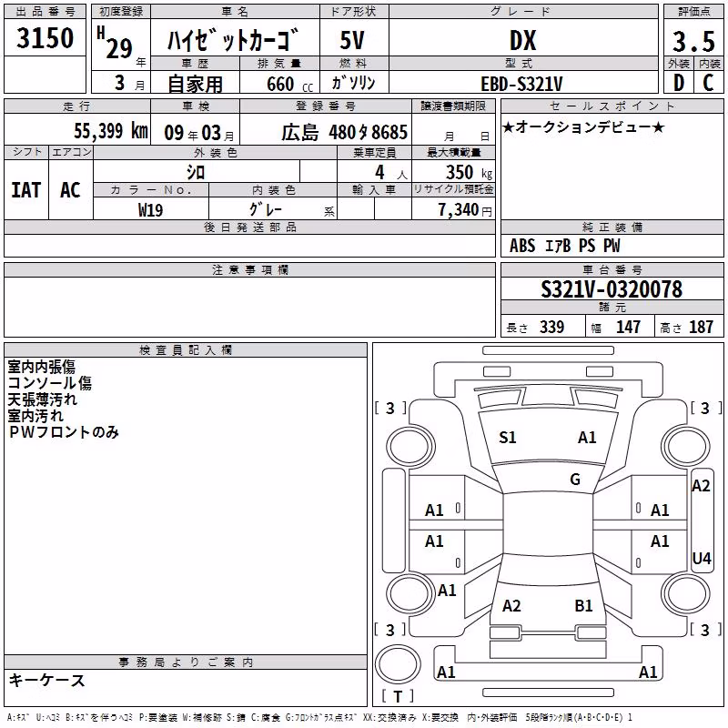The width and height of the screenshot is (728, 728).
Task: Select the max load 350 kg
Action: coord(469,173)
